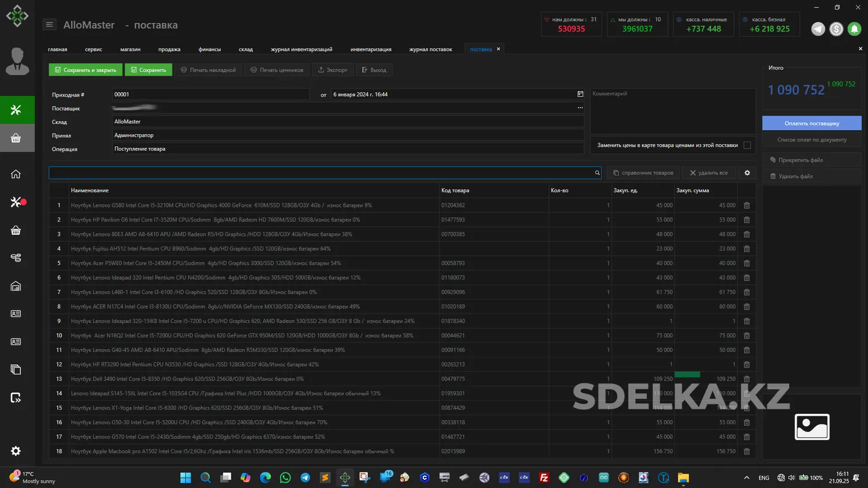Open table settings gear icon

point(747,173)
